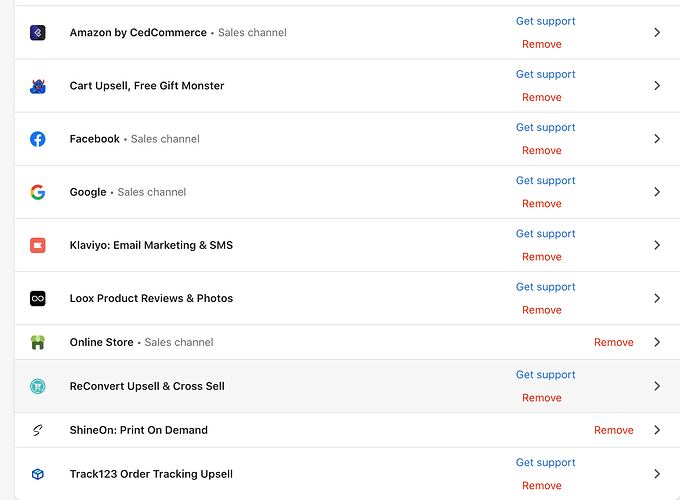Remove Cart Upsell, Free Gift Monster
680x500 pixels.
pyautogui.click(x=541, y=98)
